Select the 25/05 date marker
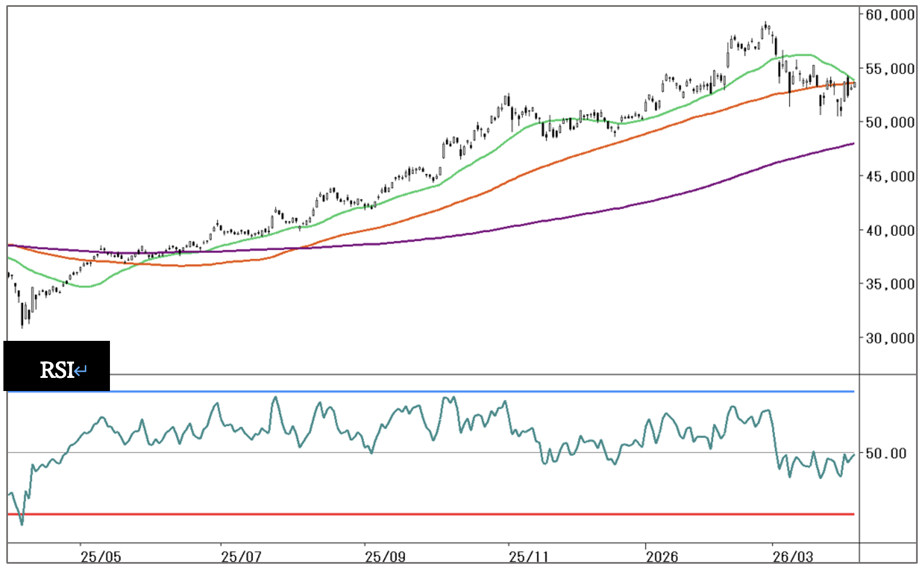This screenshot has width=924, height=570. coord(101,556)
